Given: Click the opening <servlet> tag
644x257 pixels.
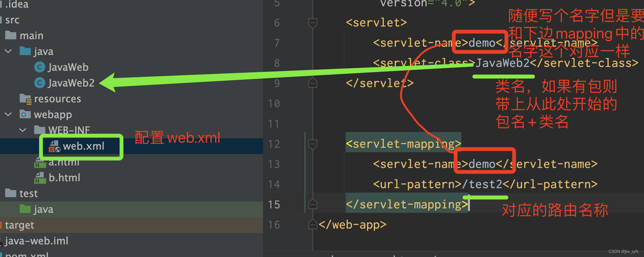Looking at the screenshot, I should pos(377,23).
